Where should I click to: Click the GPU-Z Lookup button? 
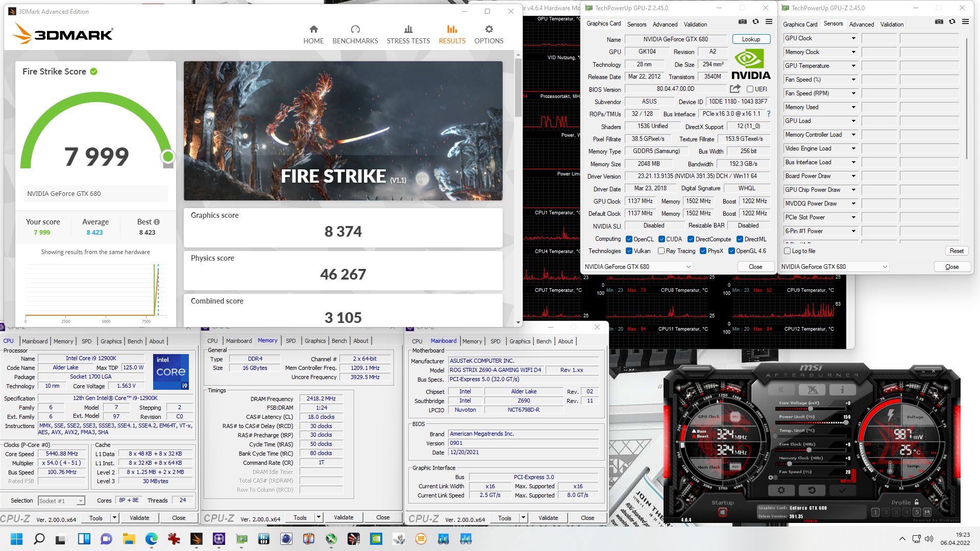point(751,39)
